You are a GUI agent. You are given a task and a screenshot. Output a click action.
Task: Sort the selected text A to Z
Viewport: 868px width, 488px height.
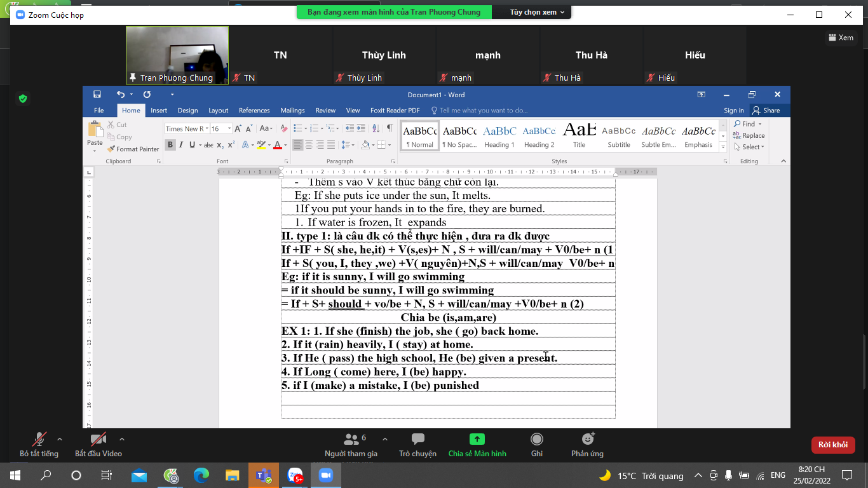pos(376,128)
